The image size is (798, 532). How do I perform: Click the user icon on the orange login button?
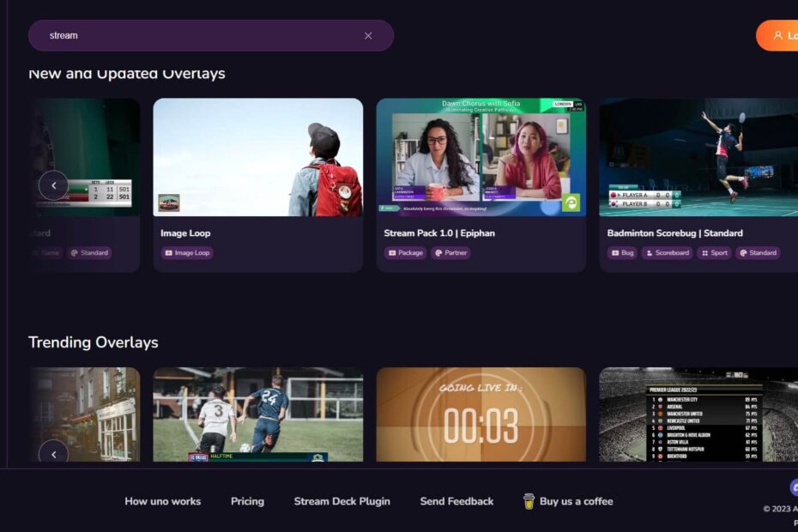pos(777,36)
